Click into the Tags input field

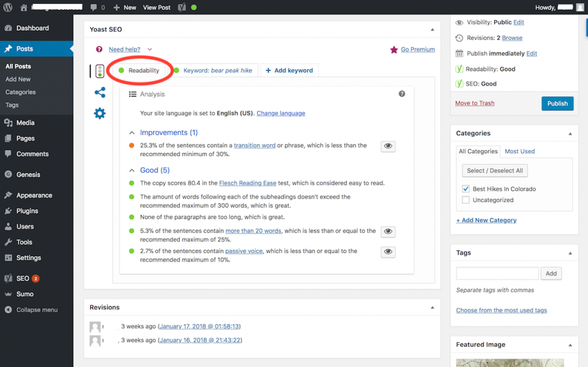pyautogui.click(x=497, y=273)
